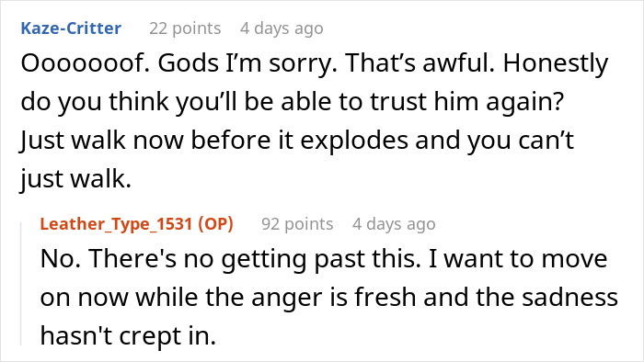Open Leather_Type_1531's user profile

tap(116, 224)
